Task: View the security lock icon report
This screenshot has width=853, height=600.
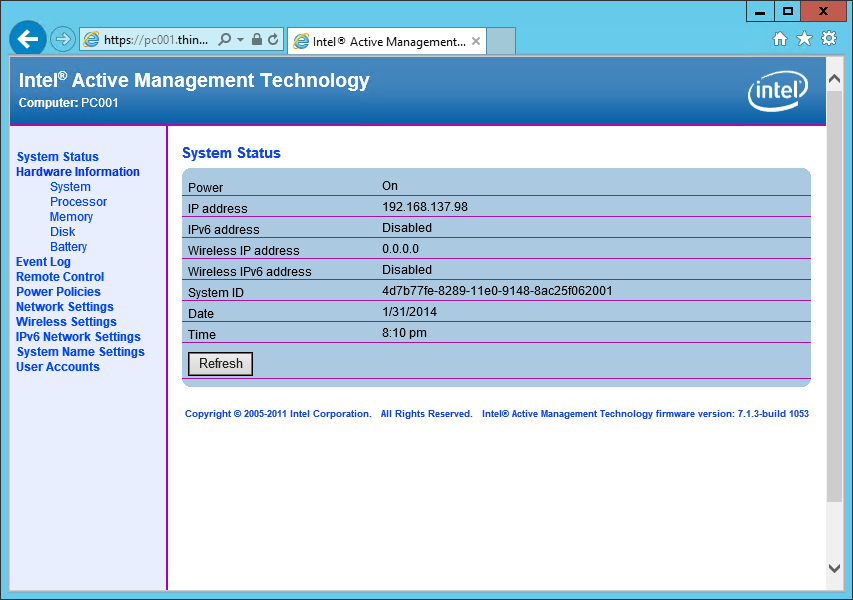Action: 257,39
